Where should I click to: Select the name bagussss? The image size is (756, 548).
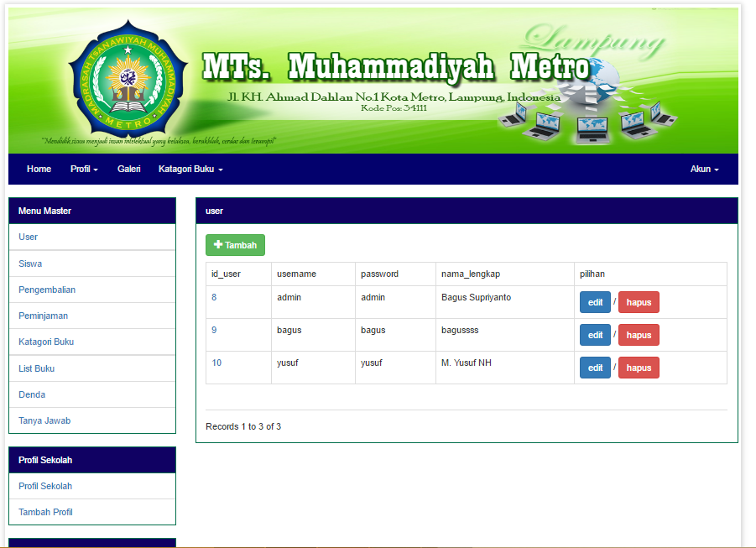coord(460,330)
